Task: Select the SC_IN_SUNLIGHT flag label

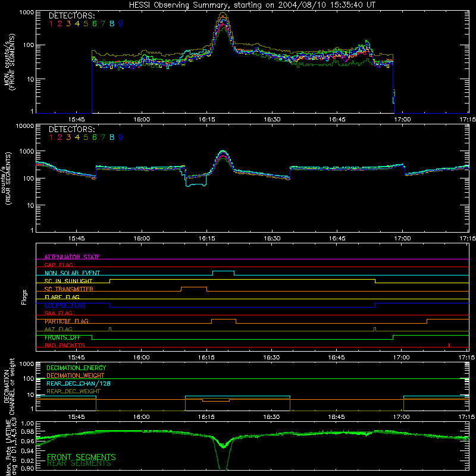Action: (x=68, y=281)
